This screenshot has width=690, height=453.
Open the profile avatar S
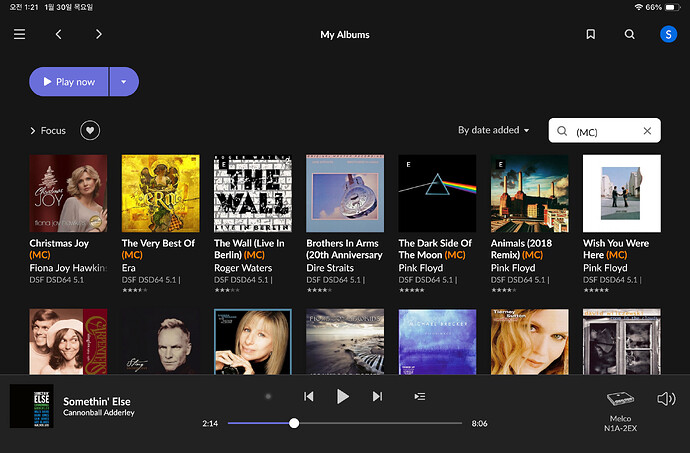pos(668,34)
